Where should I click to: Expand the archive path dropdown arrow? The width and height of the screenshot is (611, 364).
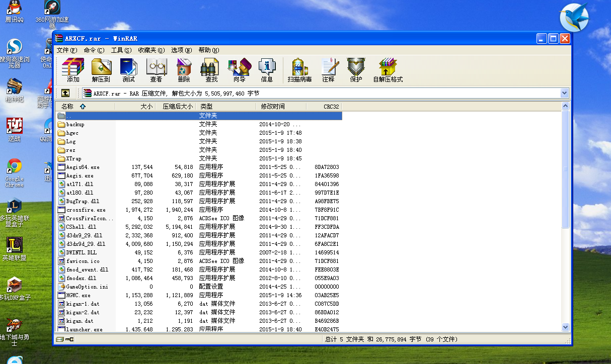click(x=565, y=93)
